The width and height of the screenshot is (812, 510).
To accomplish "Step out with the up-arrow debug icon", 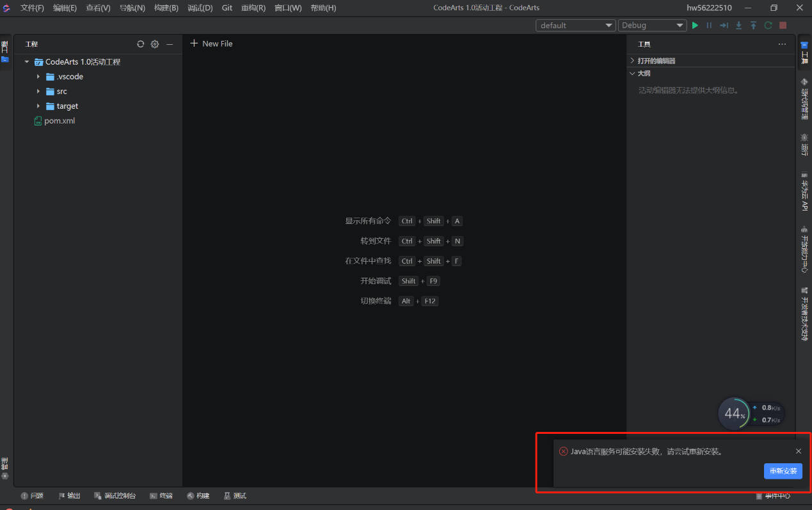I will coord(753,26).
